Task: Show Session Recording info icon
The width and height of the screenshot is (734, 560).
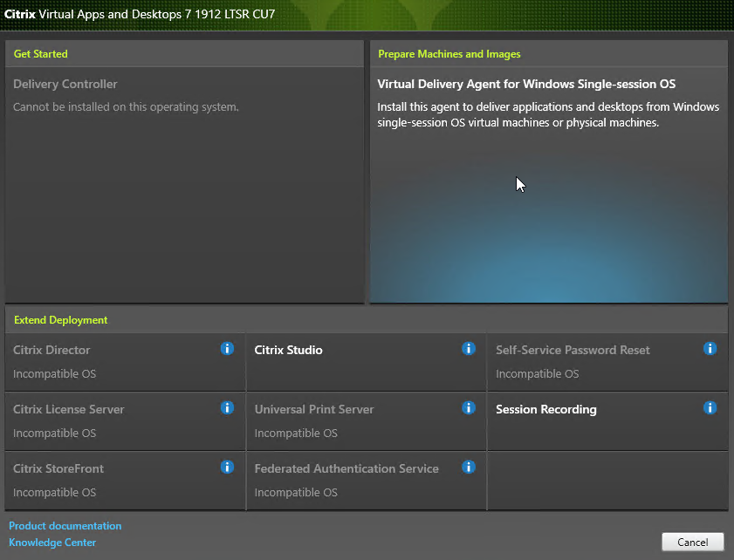Action: [x=710, y=408]
